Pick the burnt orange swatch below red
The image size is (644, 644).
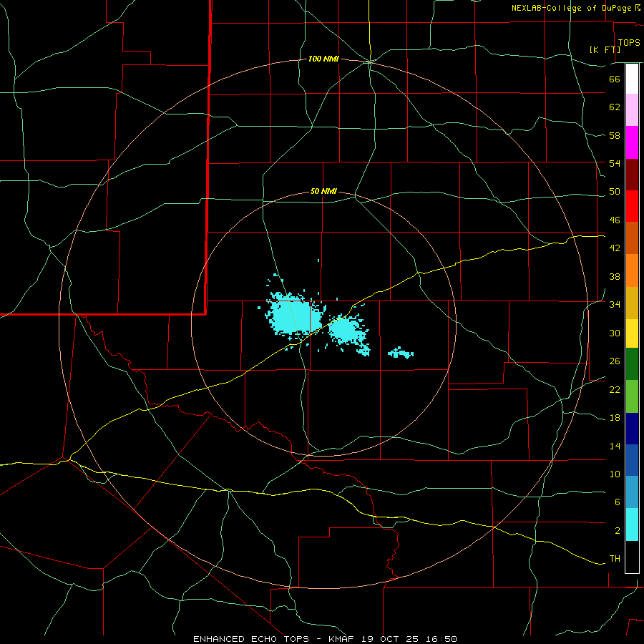point(632,238)
